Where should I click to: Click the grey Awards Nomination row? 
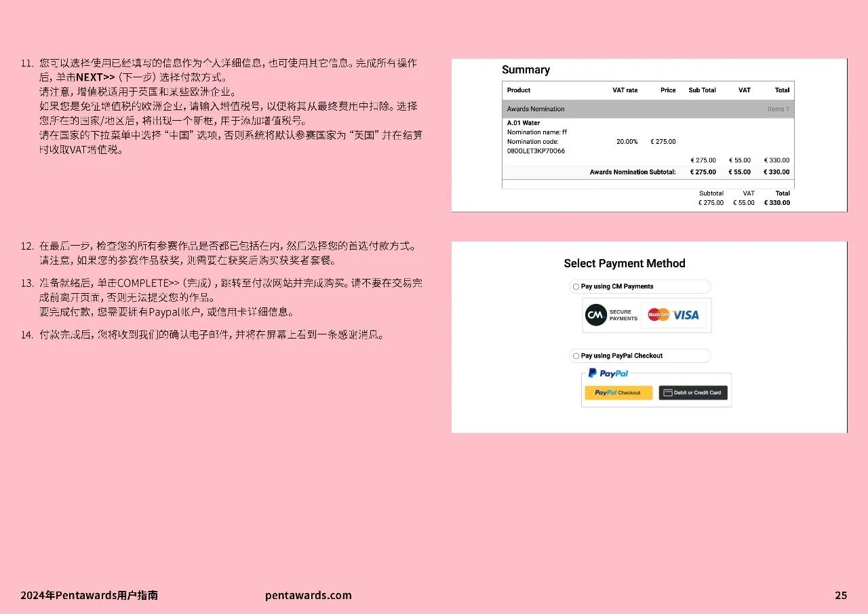click(648, 109)
